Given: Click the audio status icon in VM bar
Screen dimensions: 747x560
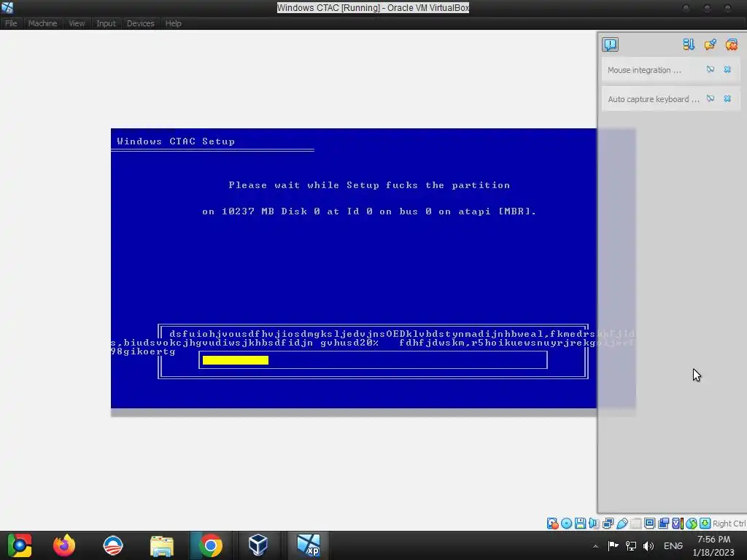Looking at the screenshot, I should pyautogui.click(x=594, y=524).
